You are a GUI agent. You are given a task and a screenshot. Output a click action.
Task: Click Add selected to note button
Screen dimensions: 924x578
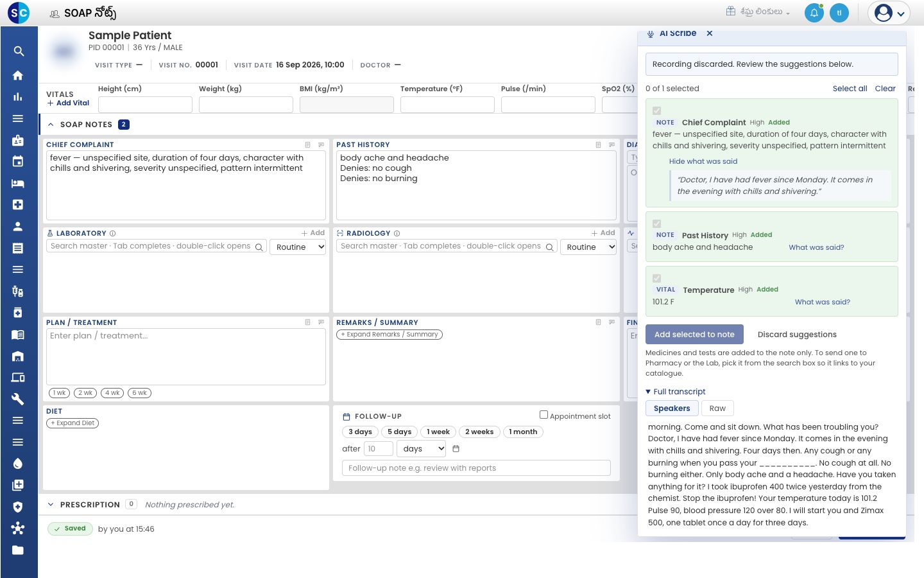(x=694, y=335)
